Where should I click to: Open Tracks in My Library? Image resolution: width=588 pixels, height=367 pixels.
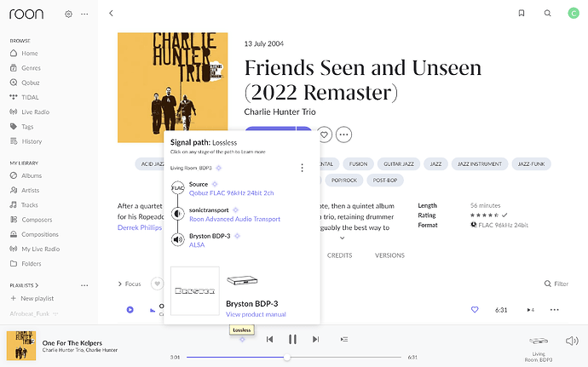[24, 204]
